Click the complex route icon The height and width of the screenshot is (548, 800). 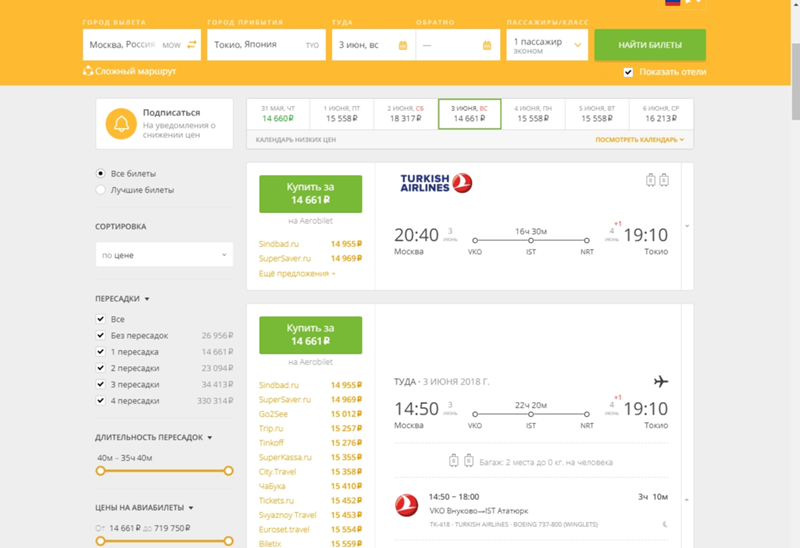pyautogui.click(x=88, y=71)
